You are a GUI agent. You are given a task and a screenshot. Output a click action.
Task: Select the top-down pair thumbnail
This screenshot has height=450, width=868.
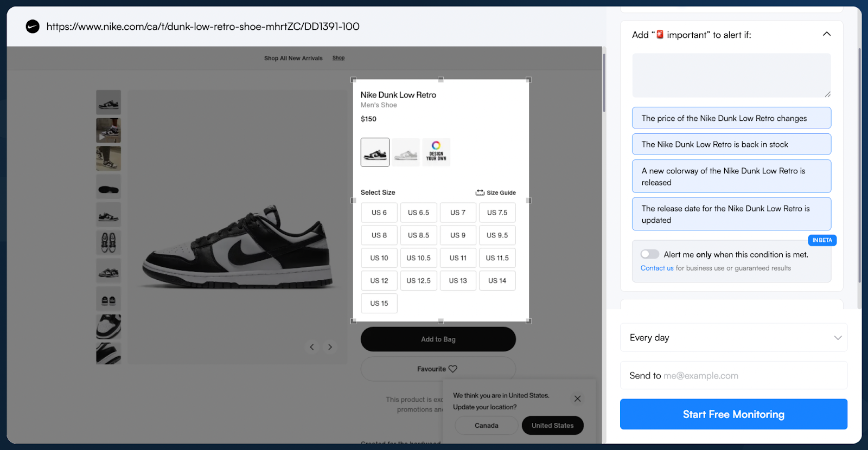coord(108,243)
